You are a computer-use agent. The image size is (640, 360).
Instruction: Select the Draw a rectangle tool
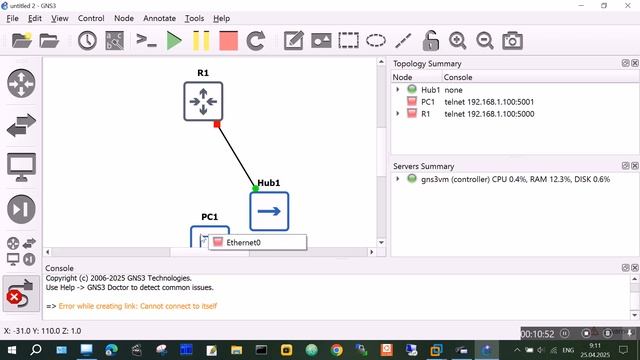[348, 41]
